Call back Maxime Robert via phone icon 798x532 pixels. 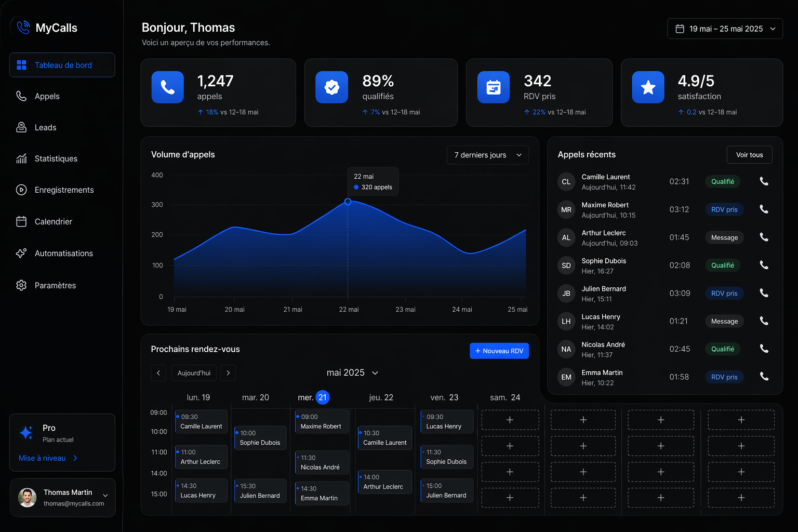click(764, 209)
